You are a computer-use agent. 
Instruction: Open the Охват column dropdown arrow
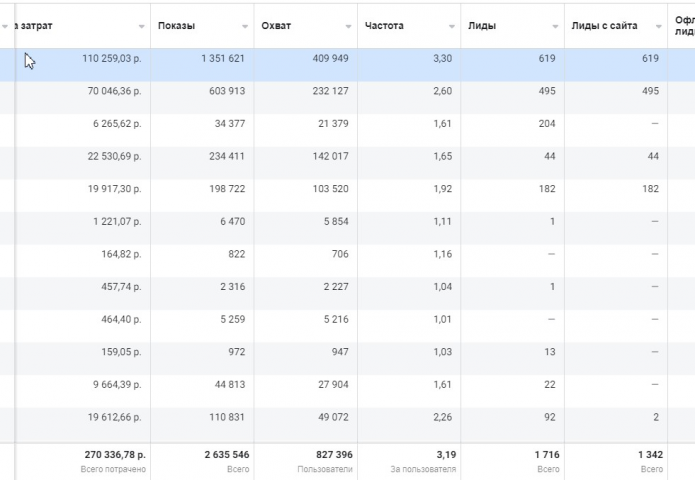348,27
